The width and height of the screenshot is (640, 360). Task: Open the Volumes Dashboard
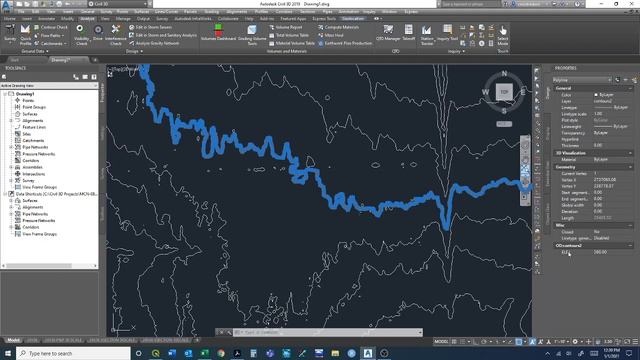click(218, 33)
